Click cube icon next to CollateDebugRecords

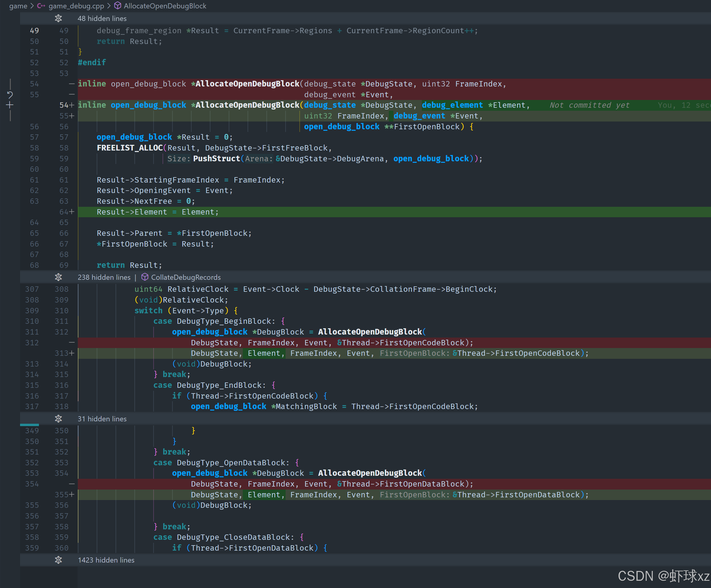(145, 277)
